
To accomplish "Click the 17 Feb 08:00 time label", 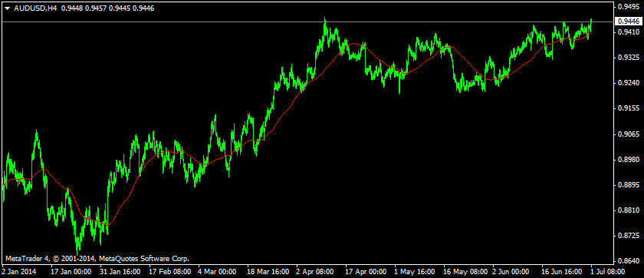I will (169, 272).
